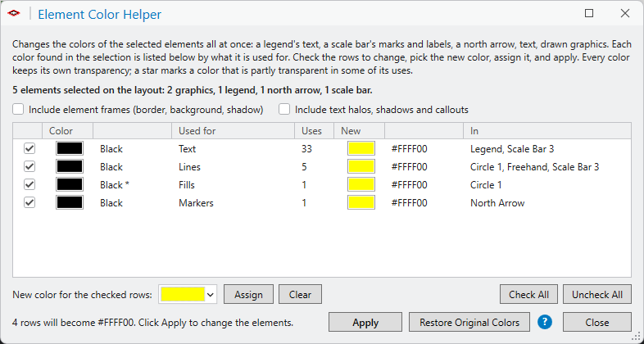Click the yellow swatch in color picker combo
This screenshot has height=344, width=644.
point(183,294)
